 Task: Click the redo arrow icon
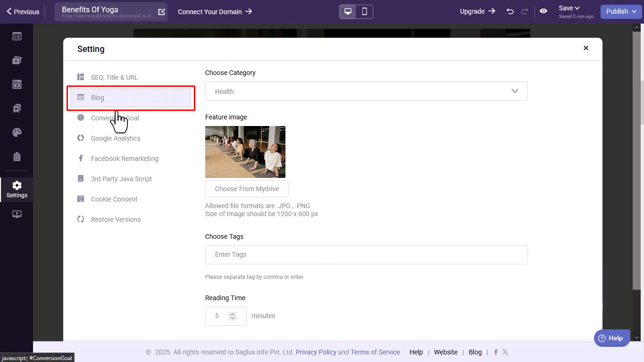pos(525,11)
